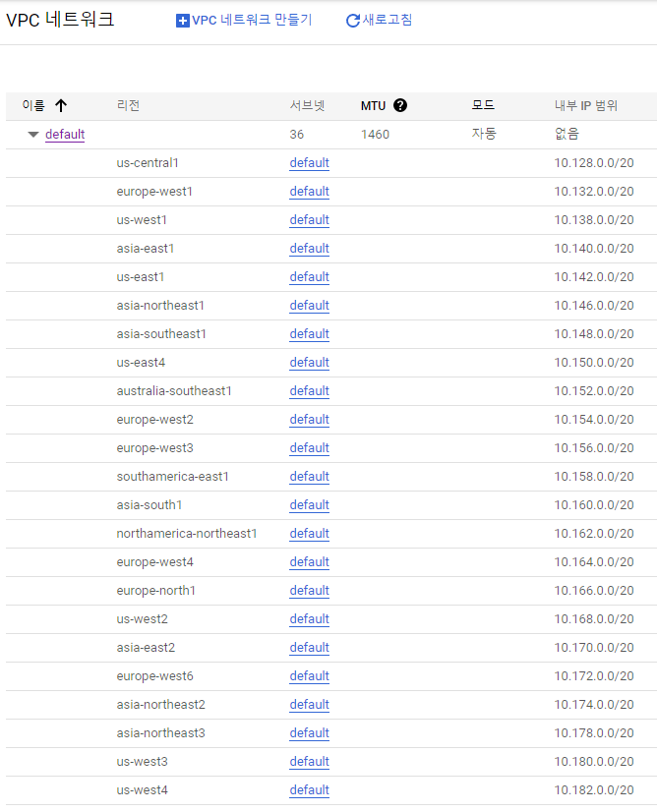The height and width of the screenshot is (812, 657).
Task: Open default subnet link for us-west1
Action: tap(310, 219)
